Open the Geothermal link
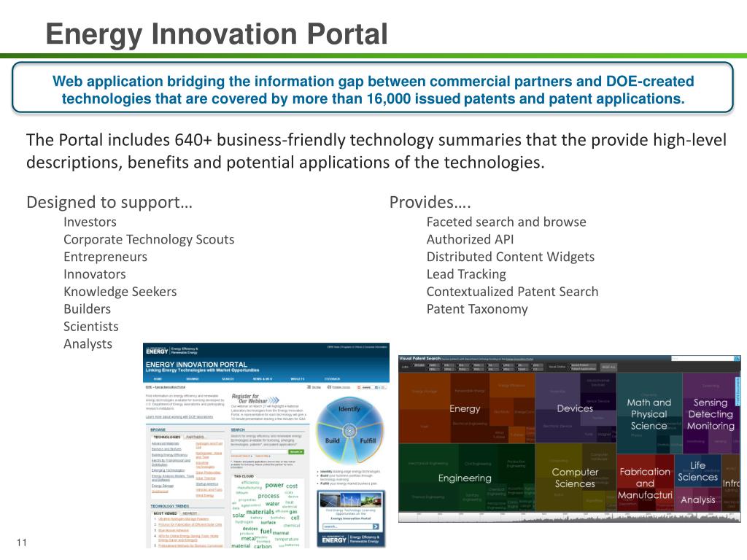747x560 pixels. (x=160, y=491)
